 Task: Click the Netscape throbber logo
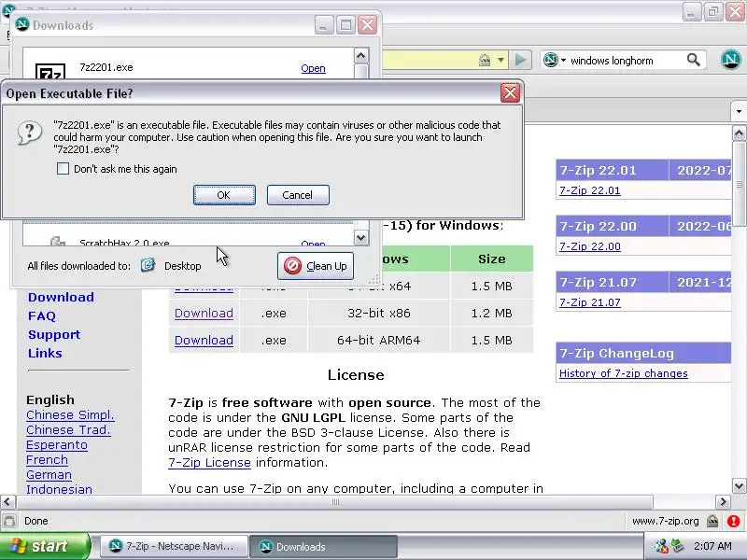pos(730,60)
